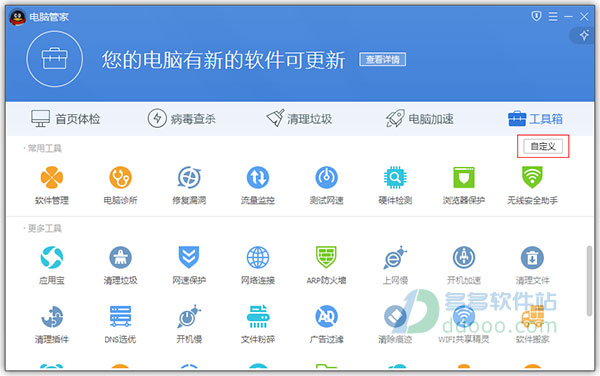Select the 工具箱 toolbox tab
The width and height of the screenshot is (600, 376).
535,119
